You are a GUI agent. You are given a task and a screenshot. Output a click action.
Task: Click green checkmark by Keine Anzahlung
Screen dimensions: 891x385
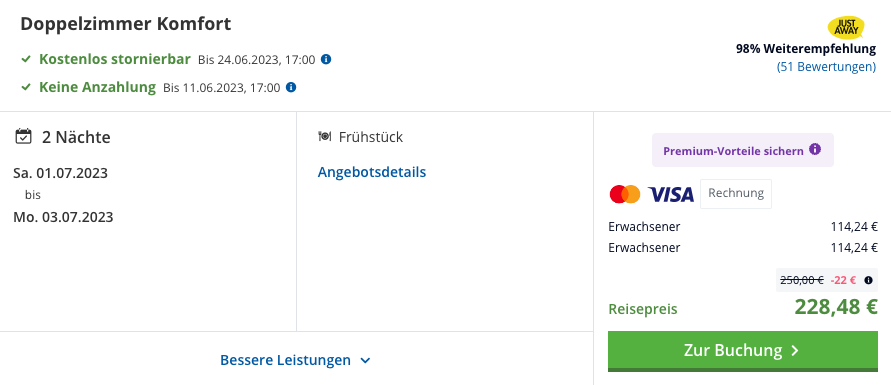coord(26,87)
